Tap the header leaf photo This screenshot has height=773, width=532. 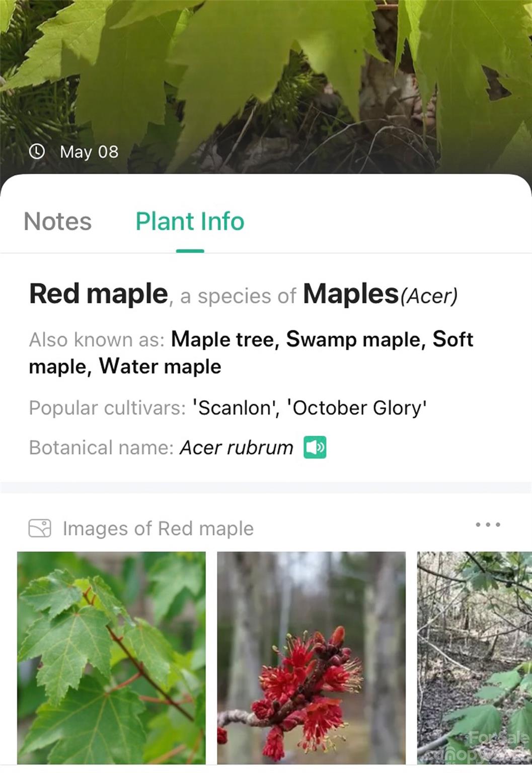pos(266,75)
